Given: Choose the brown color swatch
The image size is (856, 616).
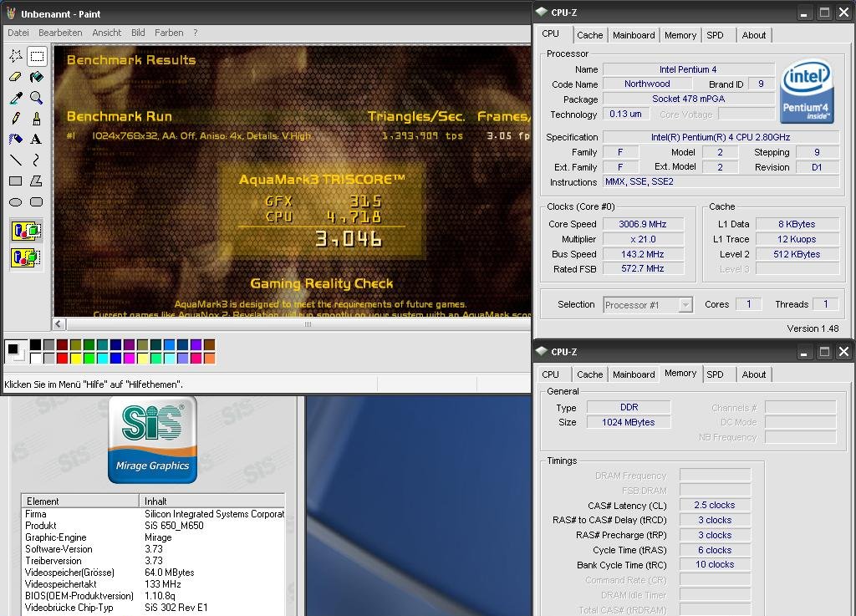Looking at the screenshot, I should point(210,345).
